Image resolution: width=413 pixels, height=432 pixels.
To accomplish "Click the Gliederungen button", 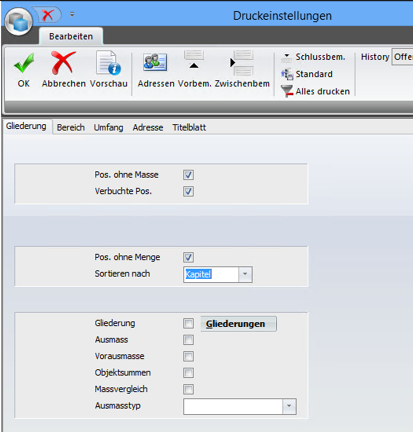I will click(238, 324).
